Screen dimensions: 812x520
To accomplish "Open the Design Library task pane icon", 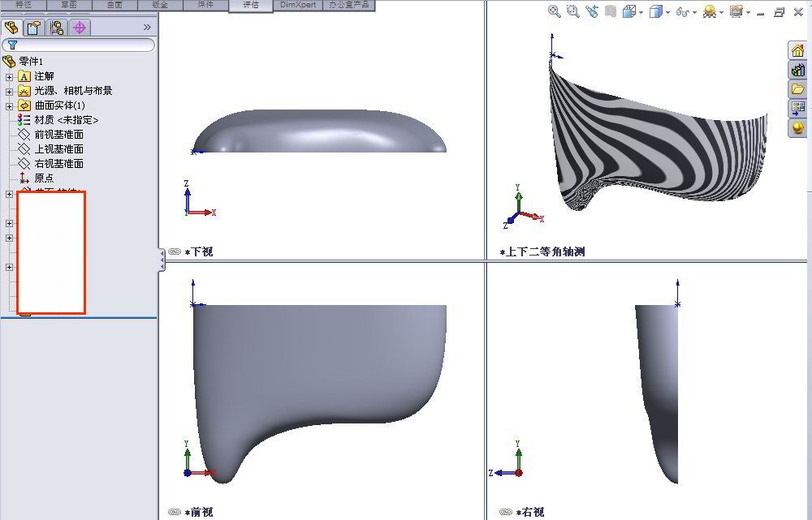I will click(x=797, y=70).
